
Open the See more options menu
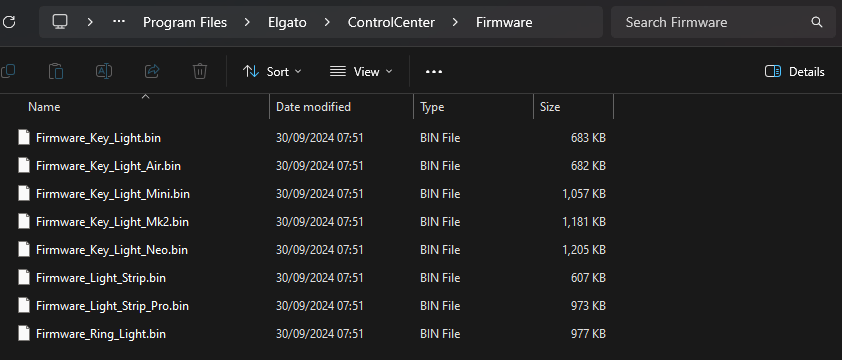(434, 71)
